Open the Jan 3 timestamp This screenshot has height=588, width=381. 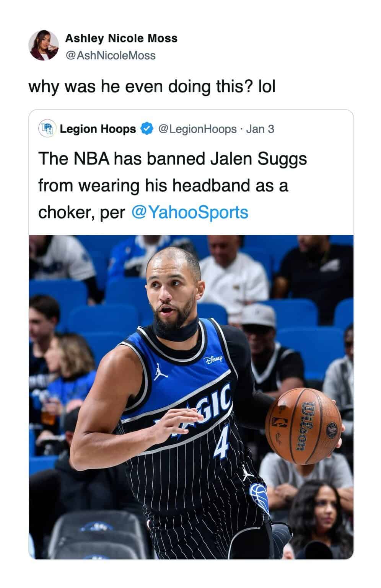point(260,129)
